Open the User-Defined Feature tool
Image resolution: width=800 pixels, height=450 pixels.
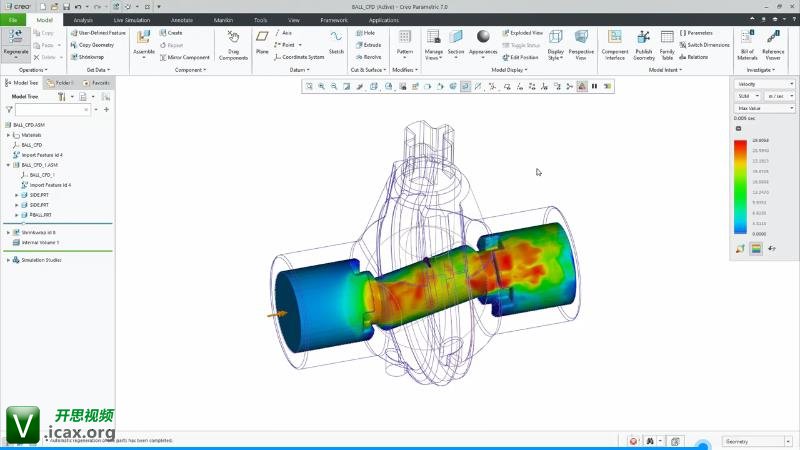tap(97, 33)
